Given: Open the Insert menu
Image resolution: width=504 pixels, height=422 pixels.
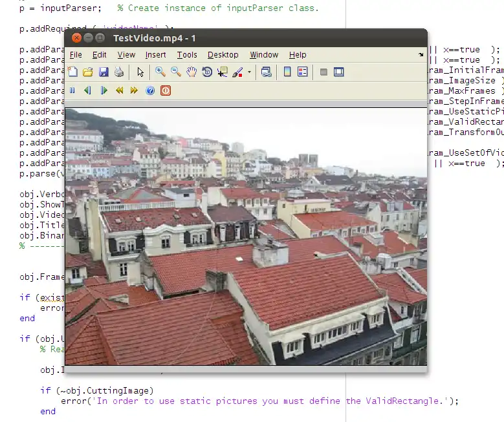Looking at the screenshot, I should coord(155,55).
